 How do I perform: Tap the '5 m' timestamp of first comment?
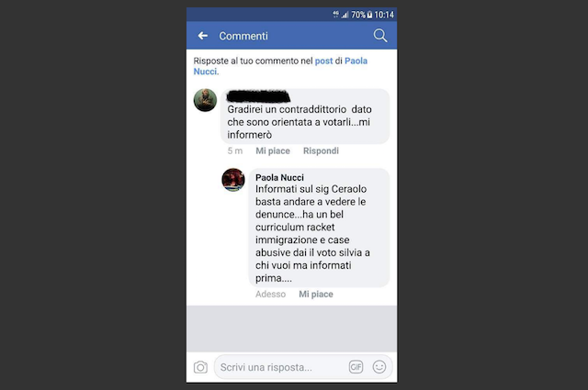(235, 150)
